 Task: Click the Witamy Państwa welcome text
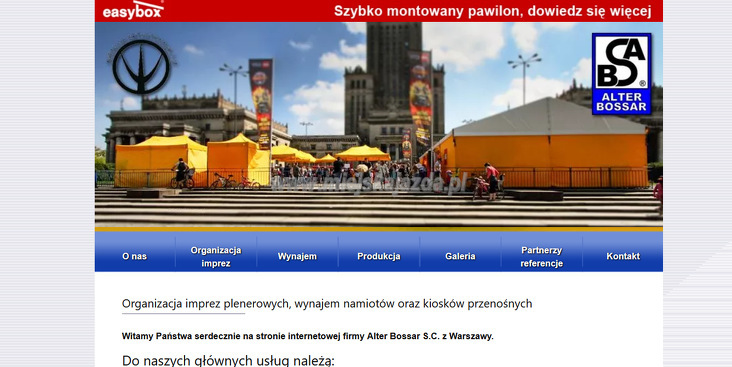point(307,336)
